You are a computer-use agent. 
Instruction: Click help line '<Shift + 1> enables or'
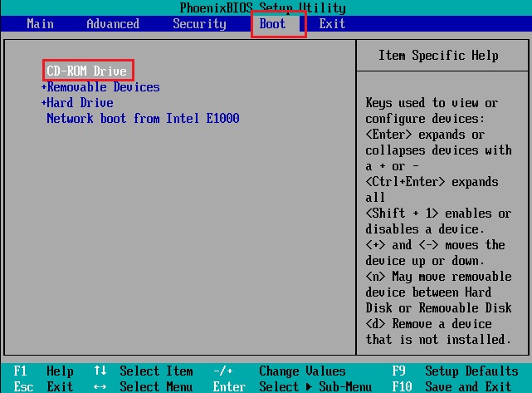click(438, 214)
